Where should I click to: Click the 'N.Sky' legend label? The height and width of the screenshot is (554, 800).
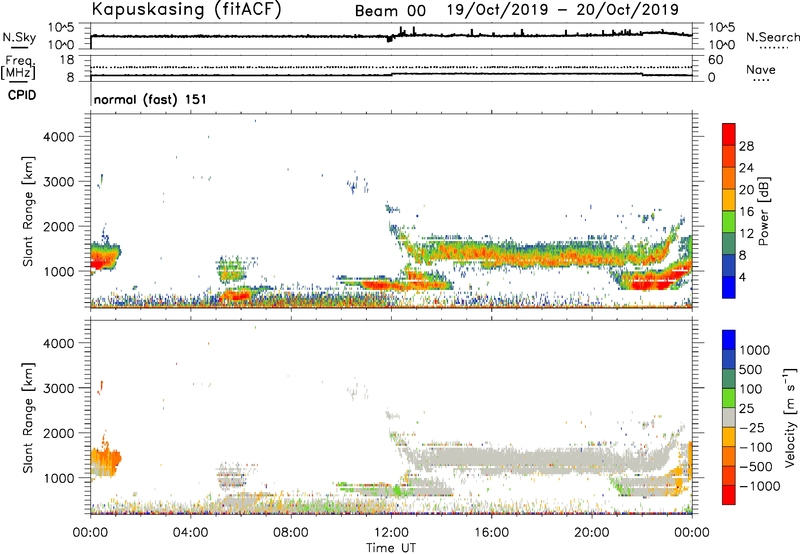19,37
